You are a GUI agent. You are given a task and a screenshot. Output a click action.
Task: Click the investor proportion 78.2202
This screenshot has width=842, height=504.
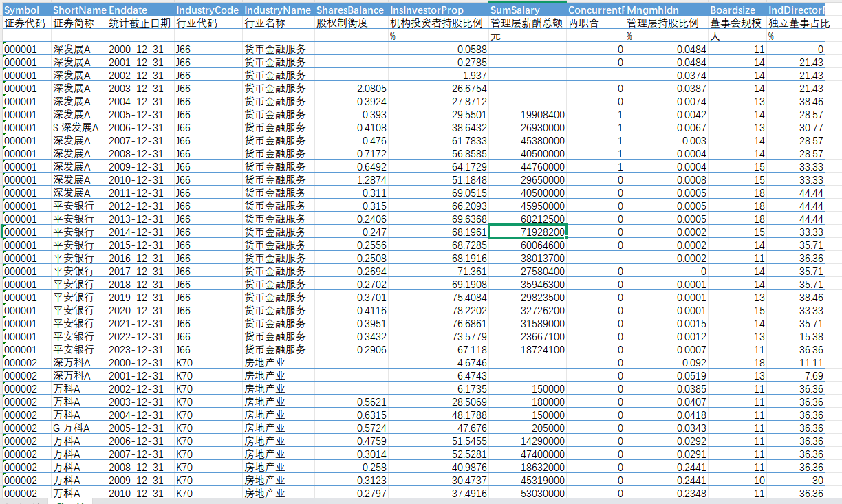pos(438,310)
